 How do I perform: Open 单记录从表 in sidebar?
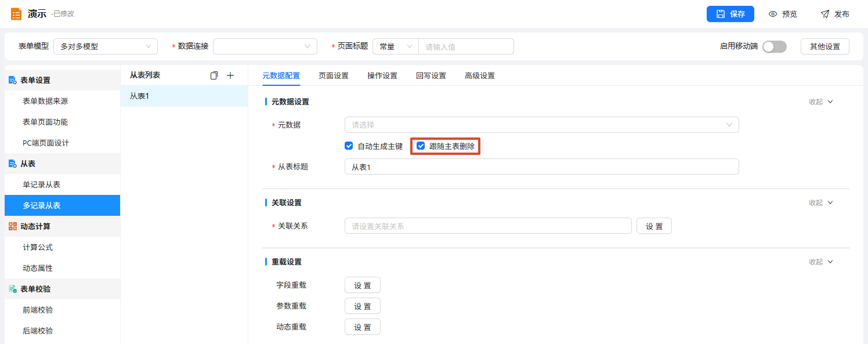coord(62,184)
